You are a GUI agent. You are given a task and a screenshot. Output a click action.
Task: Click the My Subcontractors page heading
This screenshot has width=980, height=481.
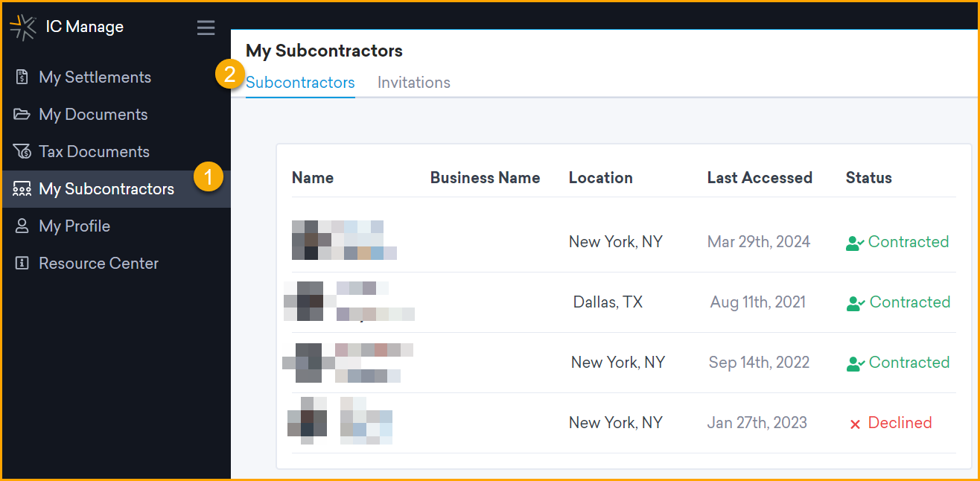(x=324, y=51)
